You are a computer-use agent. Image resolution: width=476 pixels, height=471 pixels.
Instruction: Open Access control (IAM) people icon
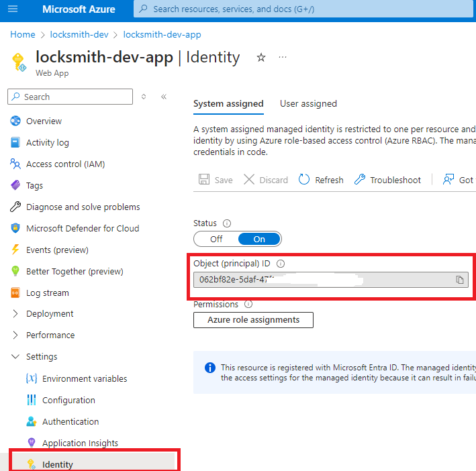15,164
